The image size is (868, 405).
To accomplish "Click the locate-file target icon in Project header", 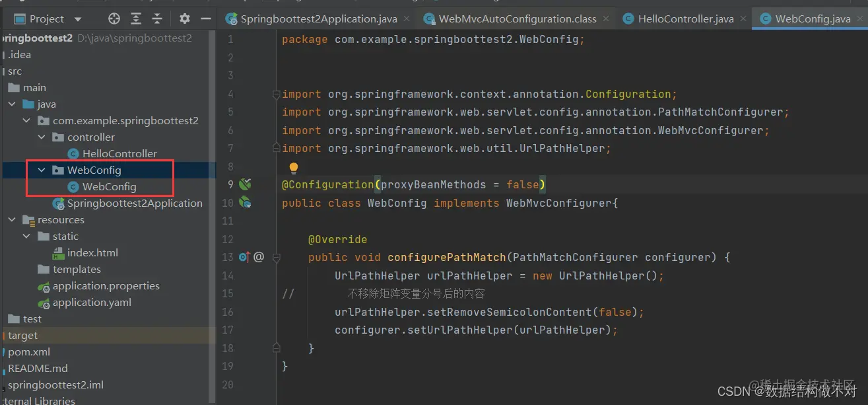I will pos(114,19).
